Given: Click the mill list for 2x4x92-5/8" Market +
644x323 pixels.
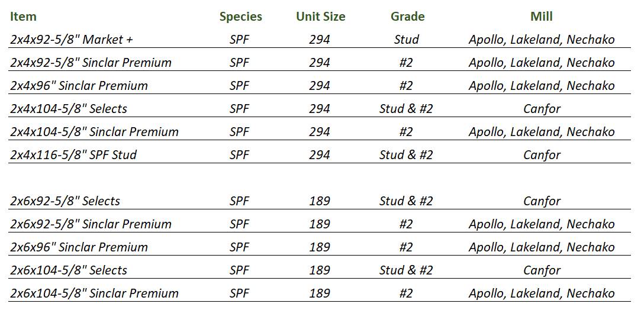Looking at the screenshot, I should (x=542, y=40).
